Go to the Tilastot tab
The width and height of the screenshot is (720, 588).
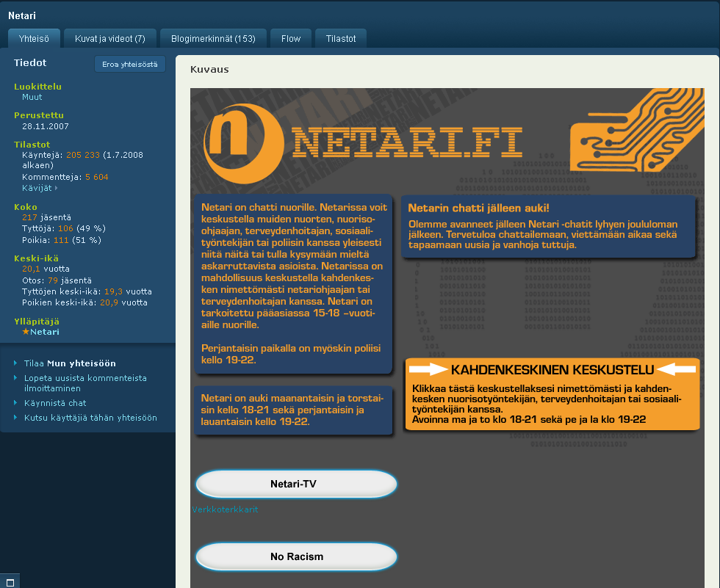click(x=341, y=38)
